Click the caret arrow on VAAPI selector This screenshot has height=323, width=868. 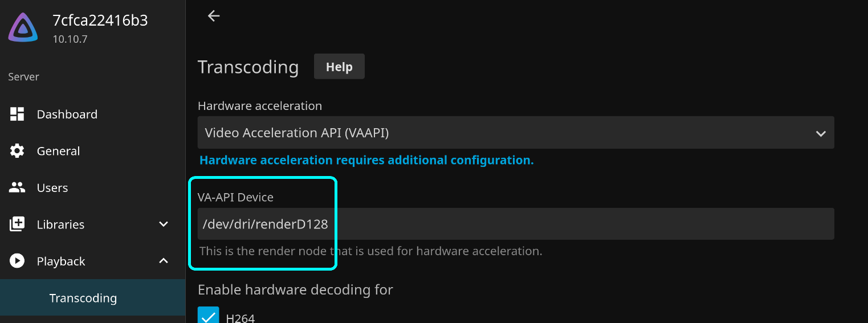[x=821, y=134]
